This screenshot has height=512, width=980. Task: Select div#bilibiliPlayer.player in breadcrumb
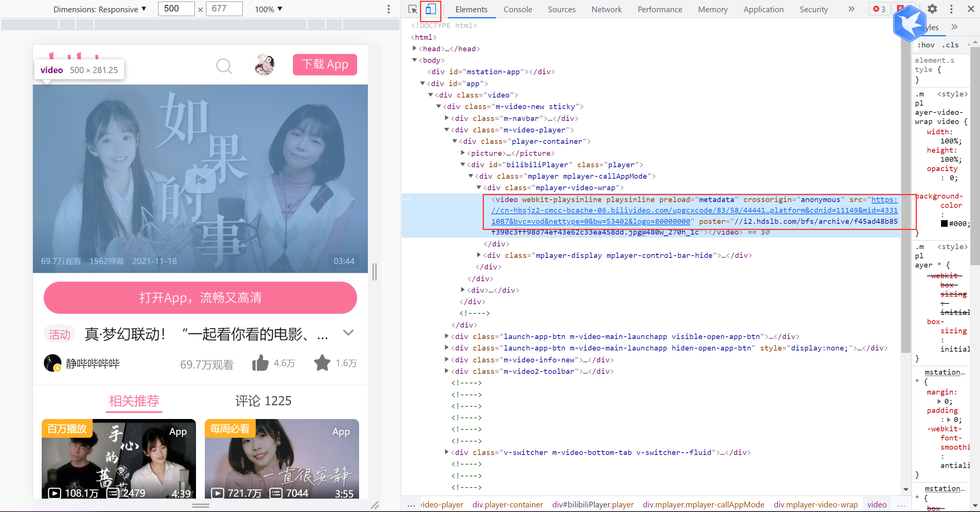(593, 504)
